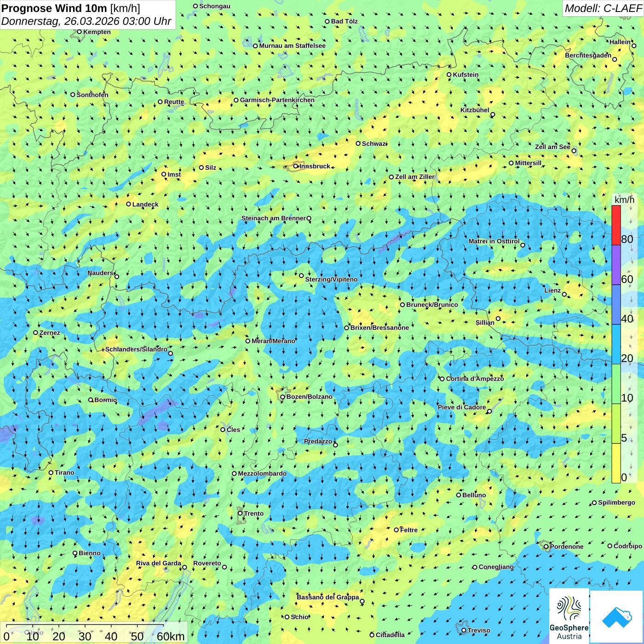Click the 'Imst' town label
Screen dimensions: 644x644
[174, 174]
